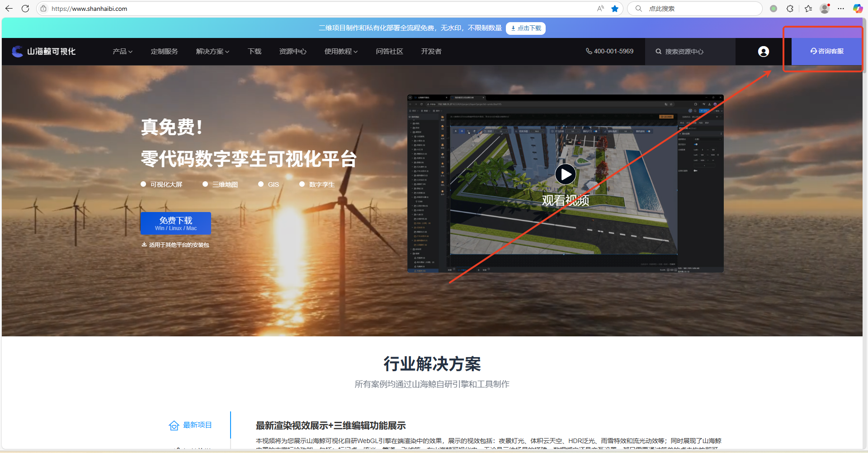Open the Copilot sidebar icon
The width and height of the screenshot is (868, 453).
(858, 9)
